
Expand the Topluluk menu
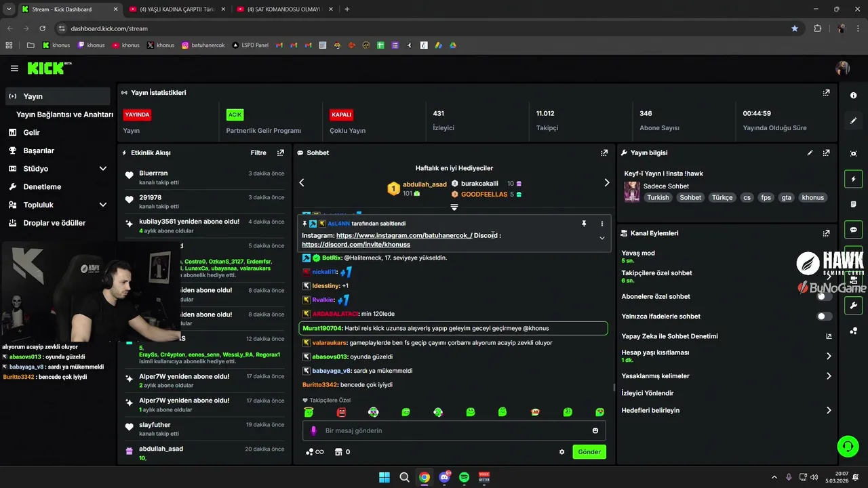103,205
